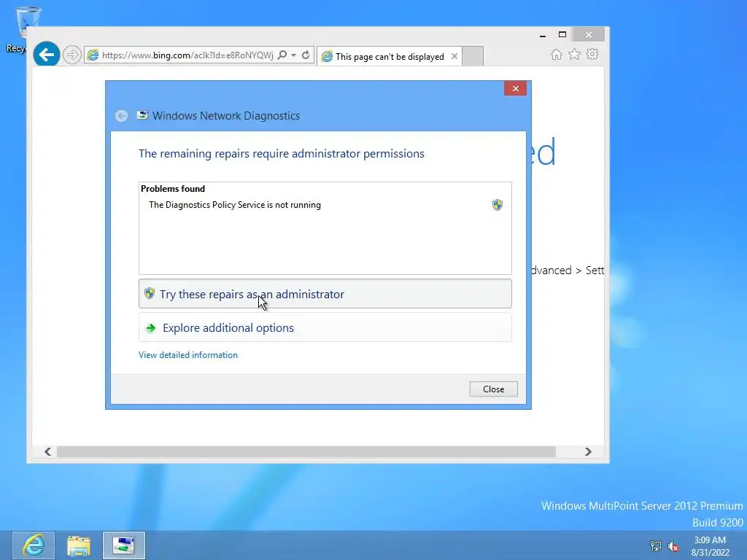
Task: Click the network status tray icon
Action: [656, 545]
